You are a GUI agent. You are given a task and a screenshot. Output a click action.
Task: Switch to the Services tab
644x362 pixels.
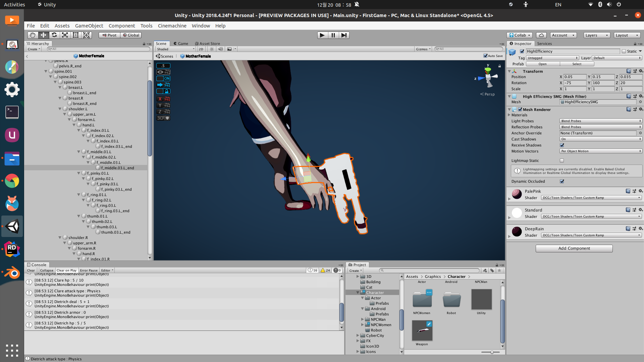point(544,44)
